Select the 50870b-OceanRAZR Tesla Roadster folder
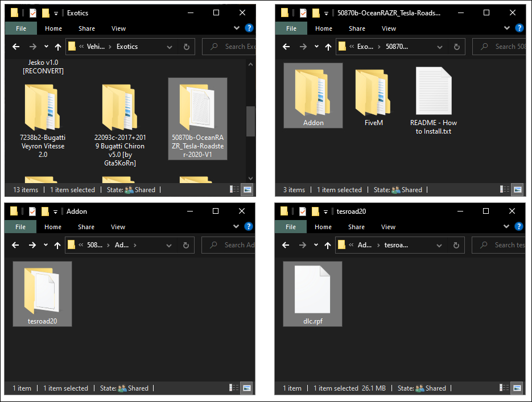This screenshot has width=532, height=402. (197, 119)
